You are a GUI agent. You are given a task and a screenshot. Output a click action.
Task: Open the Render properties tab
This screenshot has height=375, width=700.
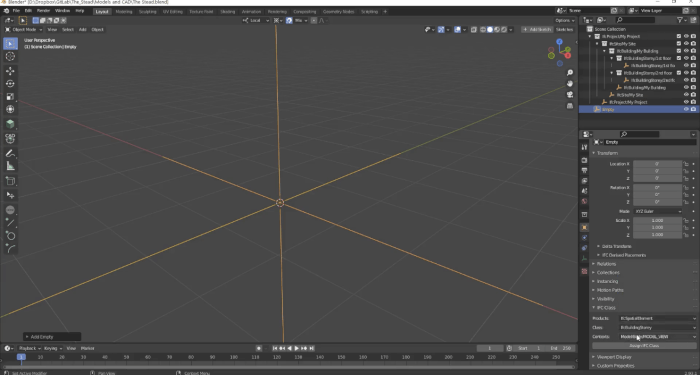(584, 160)
